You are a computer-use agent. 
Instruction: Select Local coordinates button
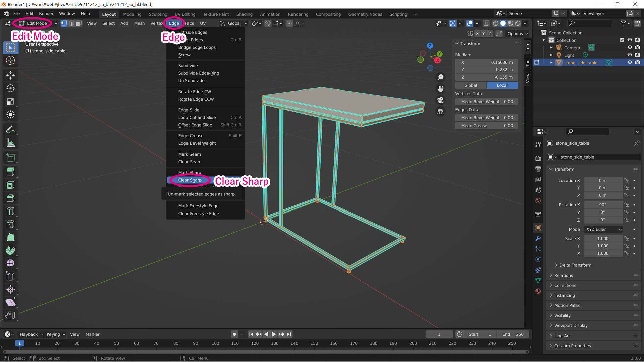pyautogui.click(x=502, y=85)
